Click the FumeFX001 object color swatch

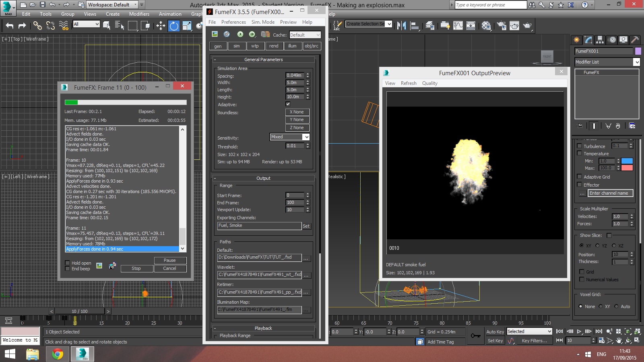638,51
